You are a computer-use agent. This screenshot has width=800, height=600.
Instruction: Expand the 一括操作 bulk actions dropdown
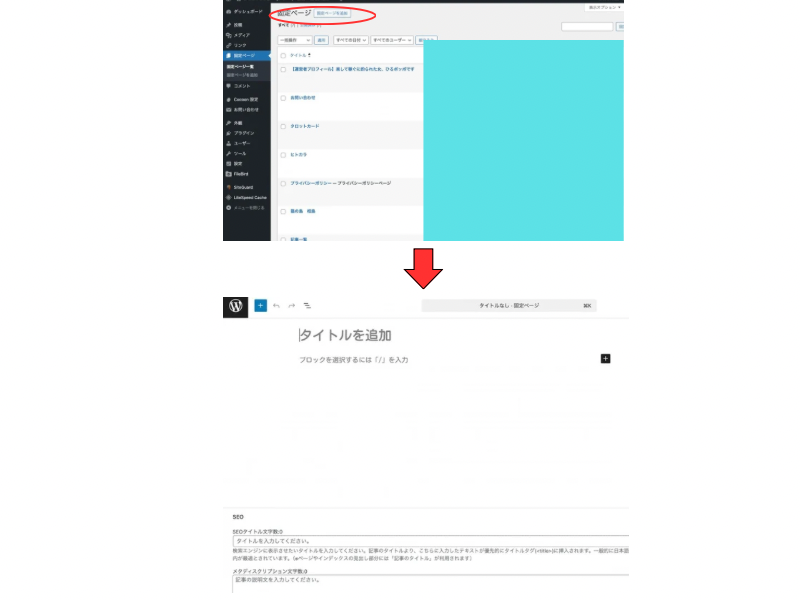pos(294,40)
